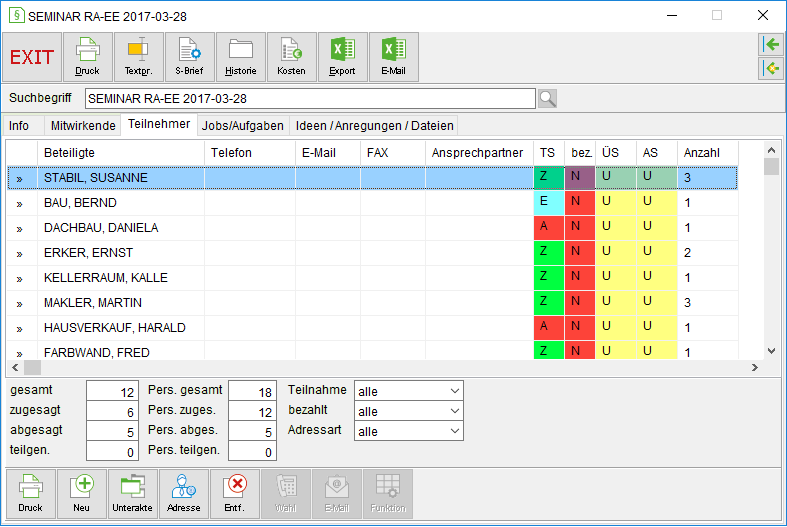The height and width of the screenshot is (527, 787).
Task: Click the TS column header
Action: pyautogui.click(x=549, y=153)
